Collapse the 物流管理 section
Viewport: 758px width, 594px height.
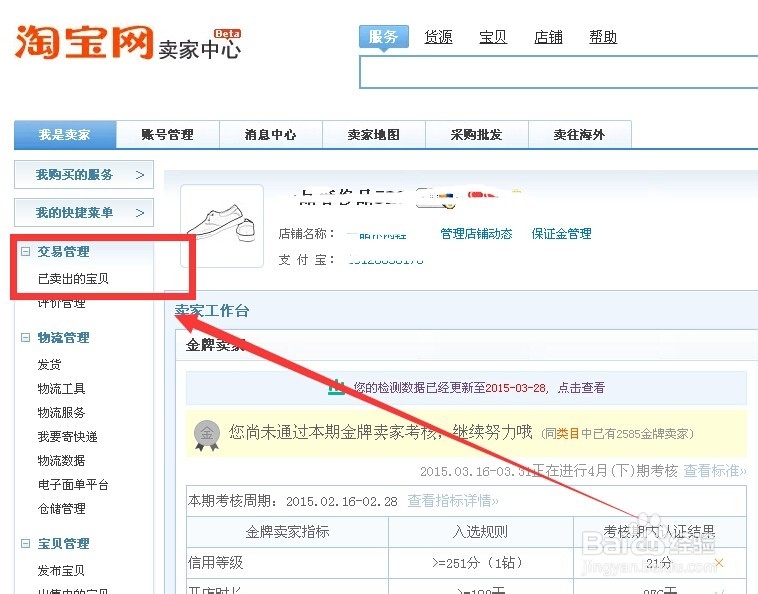(x=26, y=337)
